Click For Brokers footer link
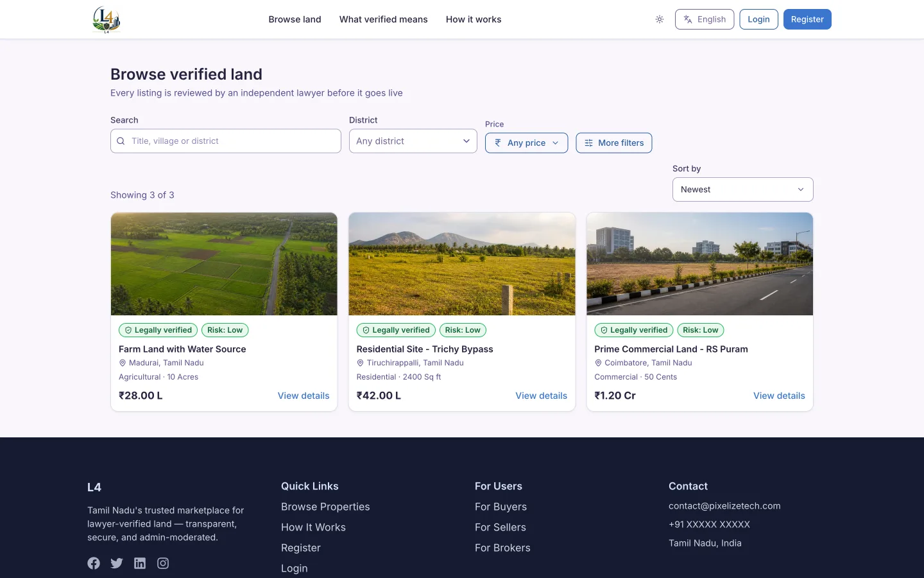This screenshot has height=578, width=924. click(502, 548)
